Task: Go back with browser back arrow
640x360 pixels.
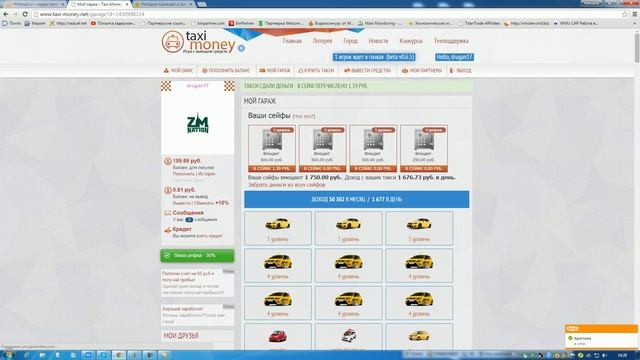Action: pos(6,14)
